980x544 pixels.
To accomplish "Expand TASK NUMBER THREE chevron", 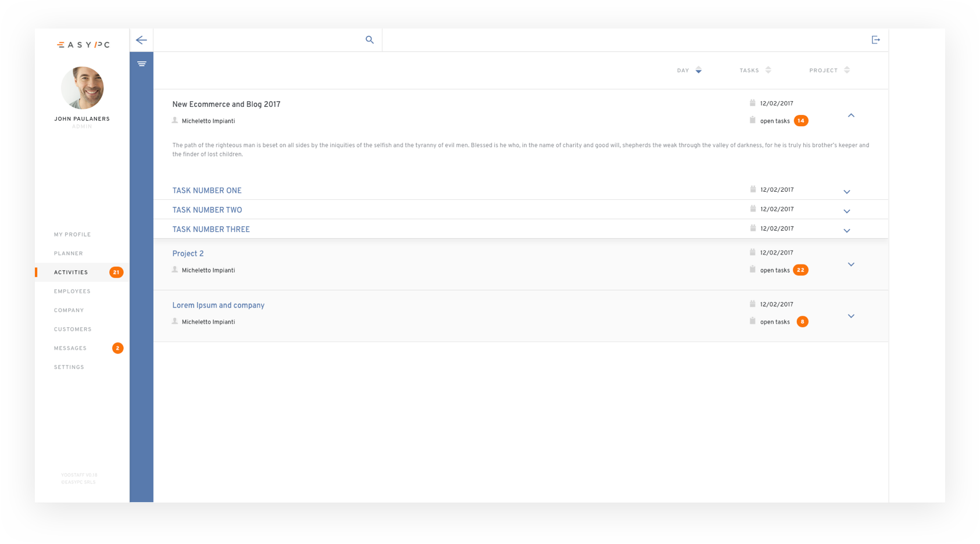I will (847, 231).
